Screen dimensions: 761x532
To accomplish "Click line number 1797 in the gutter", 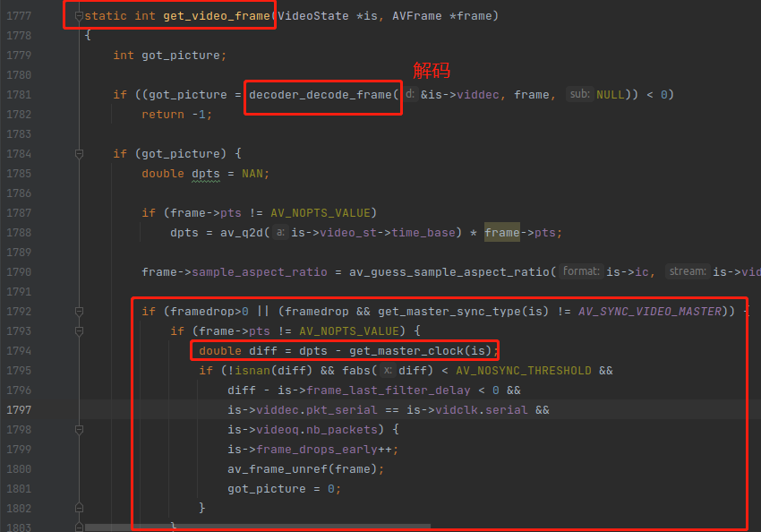I will pos(19,410).
